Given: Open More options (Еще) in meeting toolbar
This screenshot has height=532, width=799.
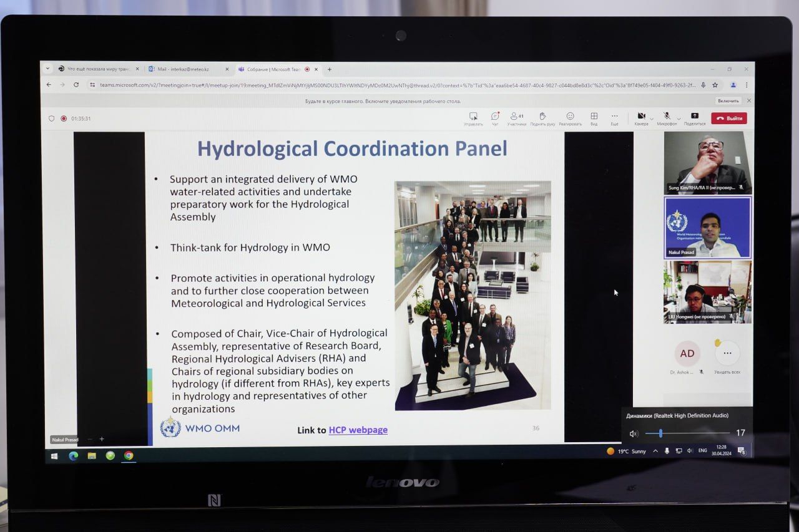Looking at the screenshot, I should (614, 118).
